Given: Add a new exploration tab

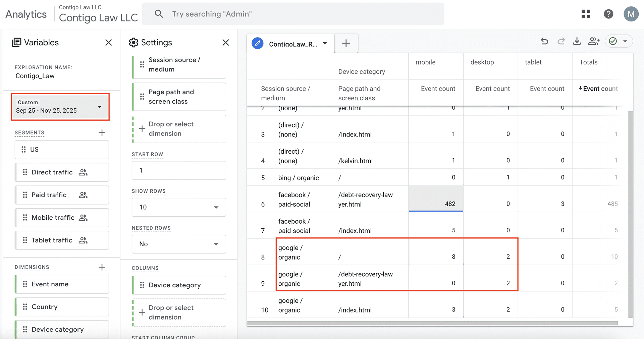Looking at the screenshot, I should (346, 43).
